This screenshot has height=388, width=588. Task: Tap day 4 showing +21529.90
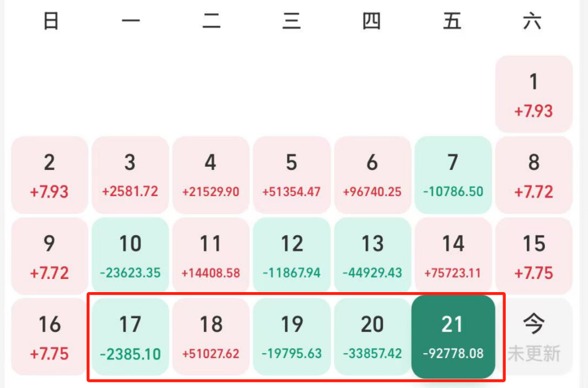211,175
